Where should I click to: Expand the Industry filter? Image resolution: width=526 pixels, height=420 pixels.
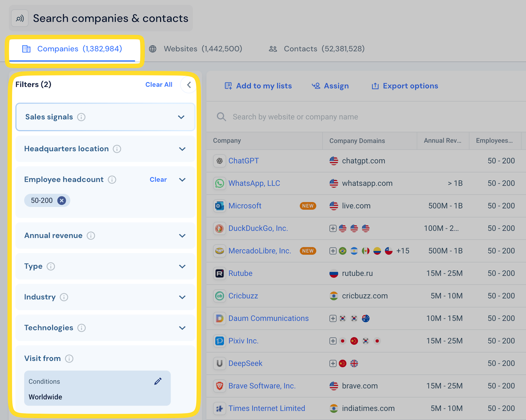click(182, 297)
